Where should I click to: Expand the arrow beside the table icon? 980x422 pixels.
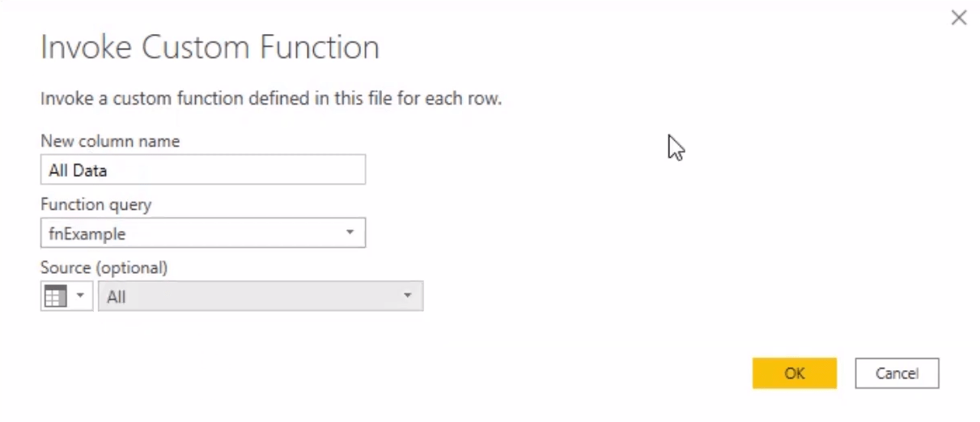click(80, 296)
